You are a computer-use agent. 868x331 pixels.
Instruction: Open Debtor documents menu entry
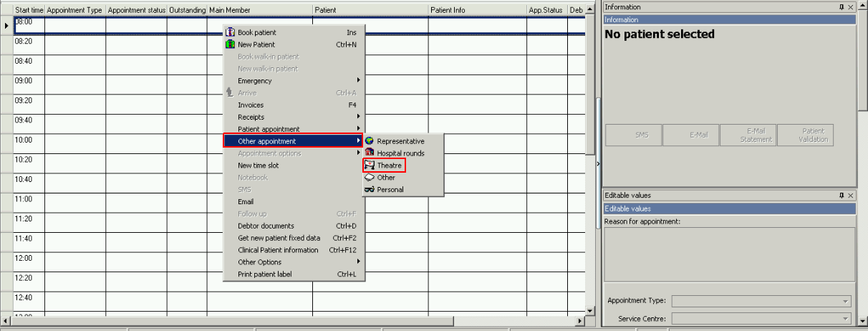294,226
